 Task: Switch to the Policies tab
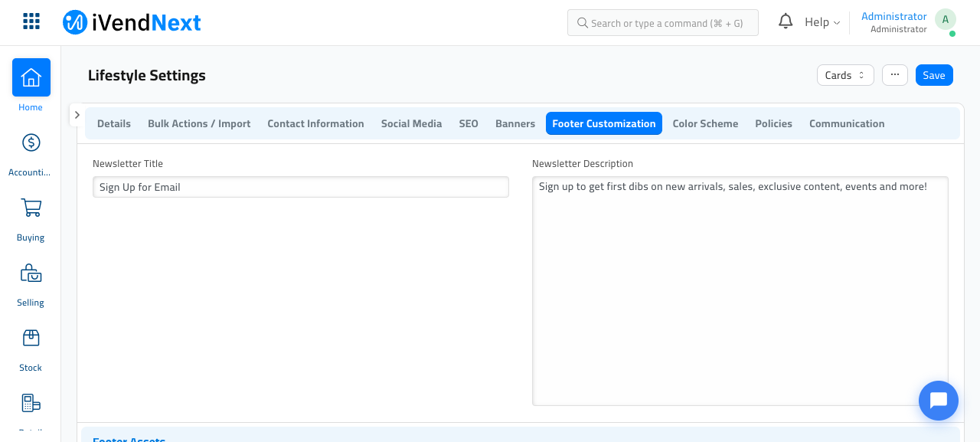[773, 123]
